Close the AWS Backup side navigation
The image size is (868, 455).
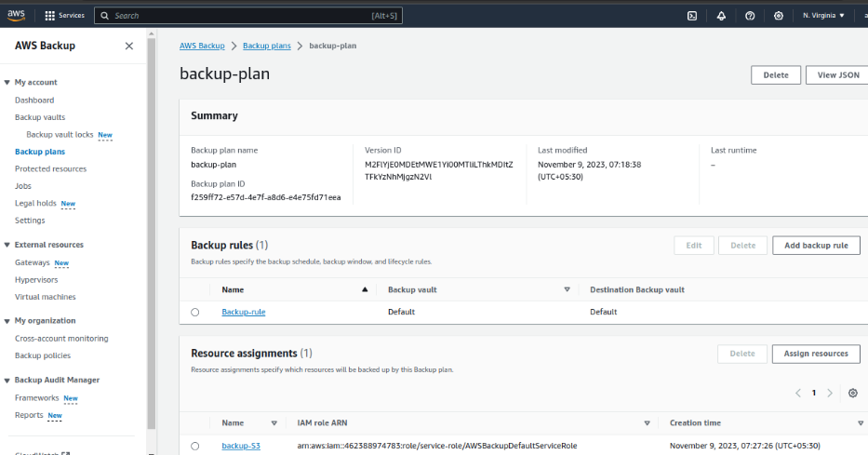tap(129, 46)
